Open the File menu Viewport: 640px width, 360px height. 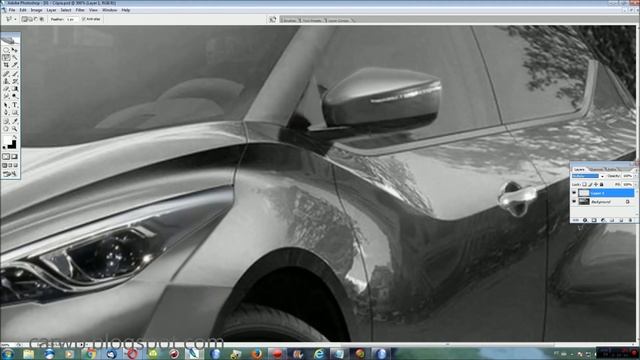[12, 10]
